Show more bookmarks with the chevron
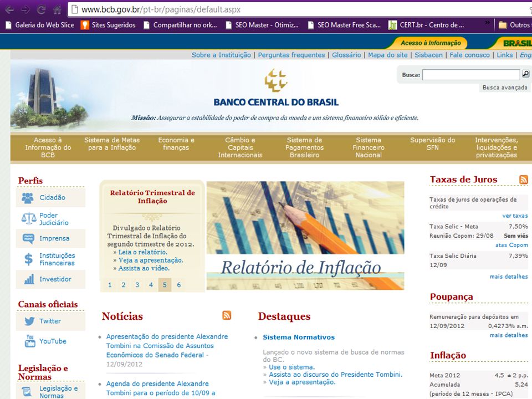 click(487, 23)
